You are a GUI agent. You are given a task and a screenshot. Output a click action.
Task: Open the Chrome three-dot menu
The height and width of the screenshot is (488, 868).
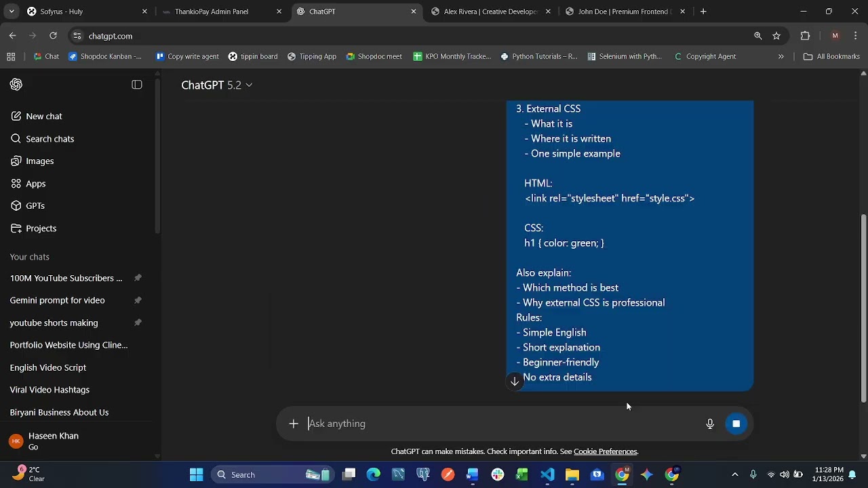[x=856, y=36]
